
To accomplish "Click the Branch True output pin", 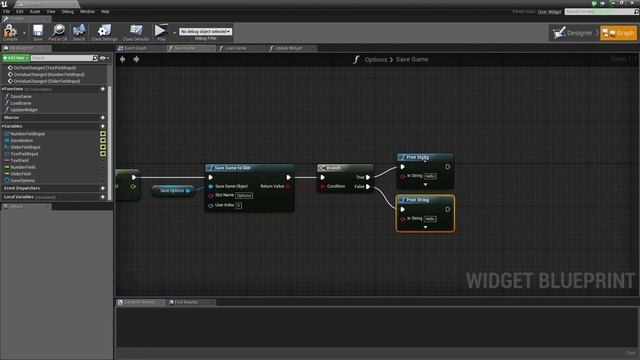I will [368, 178].
